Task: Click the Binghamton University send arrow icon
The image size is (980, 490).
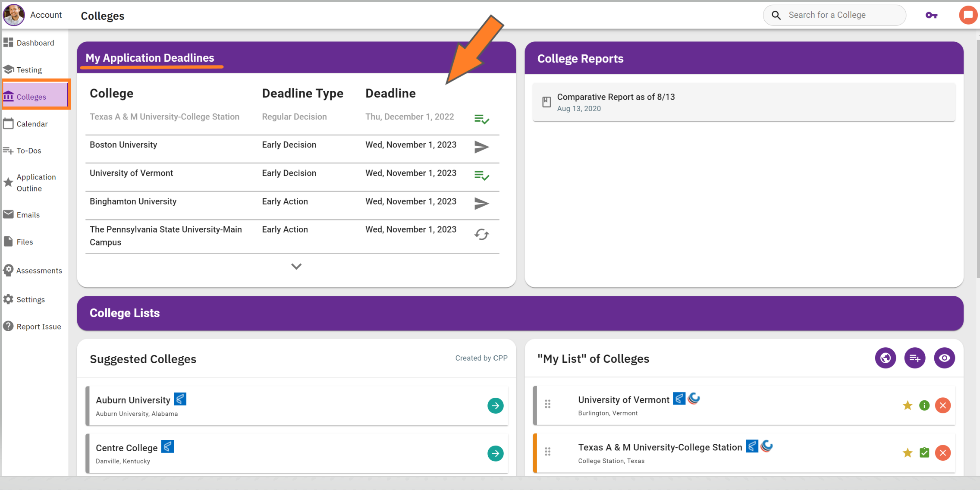Action: click(481, 203)
